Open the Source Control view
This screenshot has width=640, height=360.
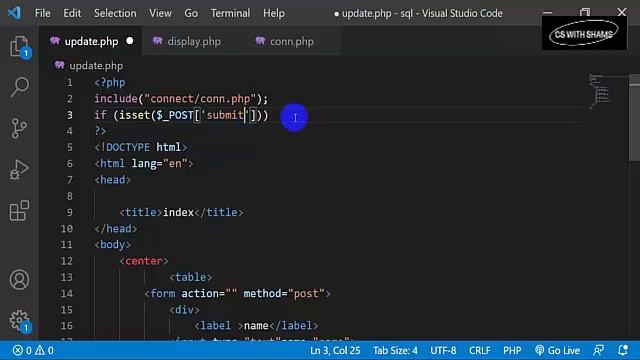(19, 128)
